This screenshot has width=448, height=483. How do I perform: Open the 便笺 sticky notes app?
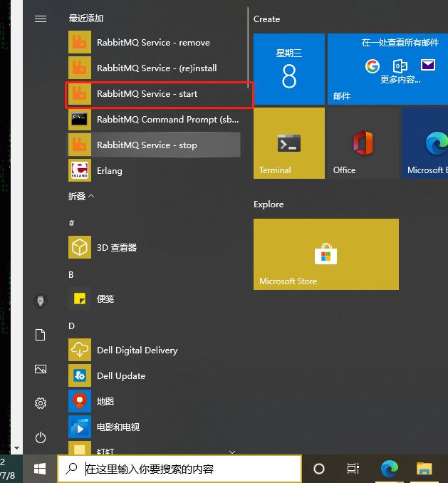(154, 298)
